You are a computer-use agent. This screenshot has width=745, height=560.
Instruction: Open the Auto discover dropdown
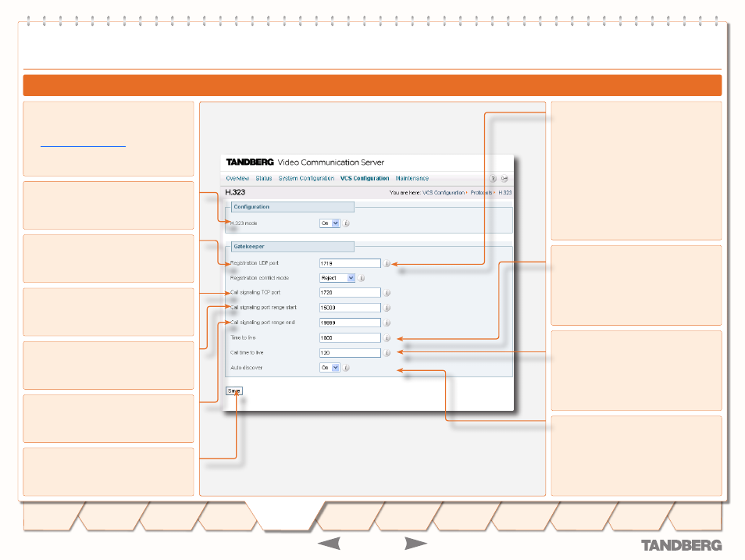(330, 367)
